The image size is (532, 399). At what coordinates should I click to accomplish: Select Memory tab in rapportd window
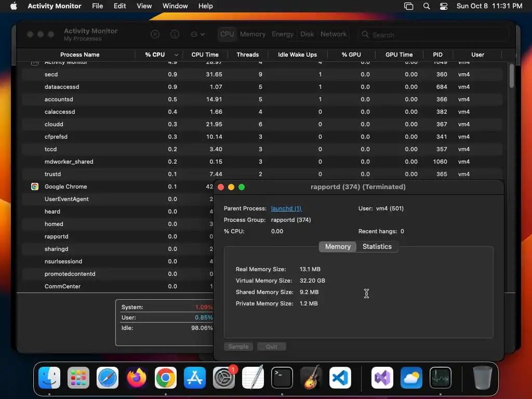(338, 247)
